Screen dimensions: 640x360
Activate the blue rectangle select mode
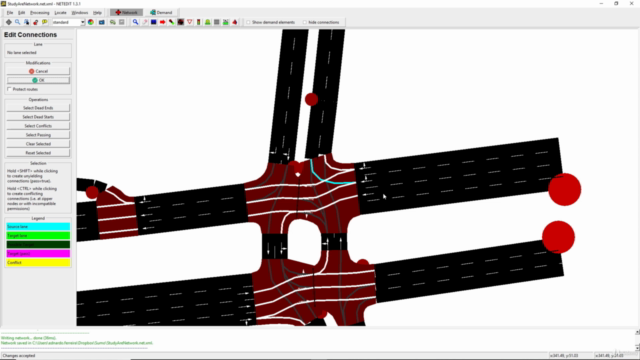pyautogui.click(x=153, y=22)
